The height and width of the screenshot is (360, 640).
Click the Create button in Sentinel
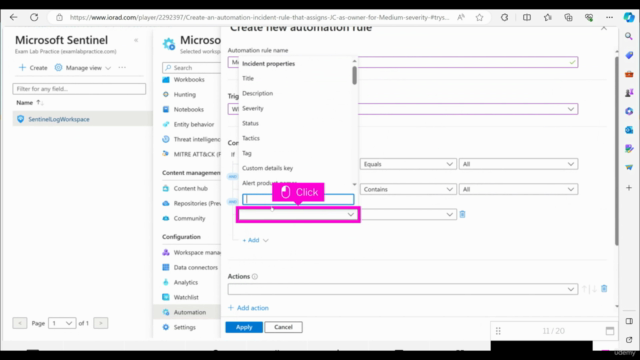33,68
